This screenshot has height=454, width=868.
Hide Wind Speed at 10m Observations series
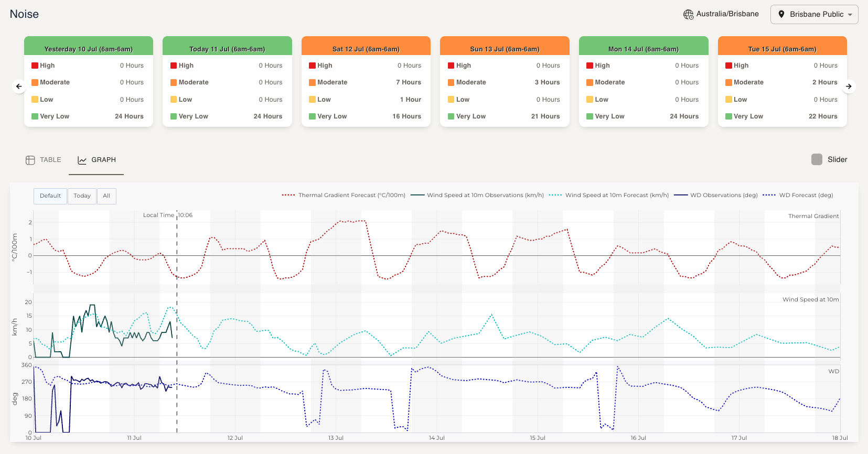[x=477, y=195]
